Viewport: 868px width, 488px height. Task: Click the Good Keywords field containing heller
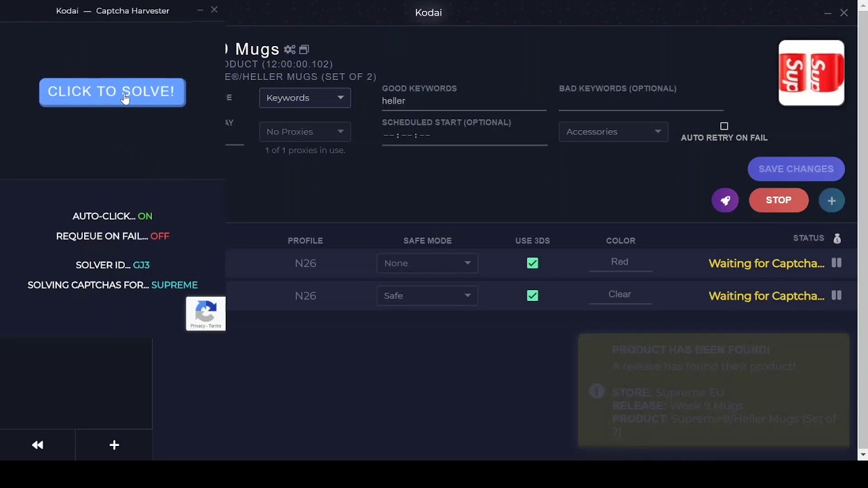point(464,101)
